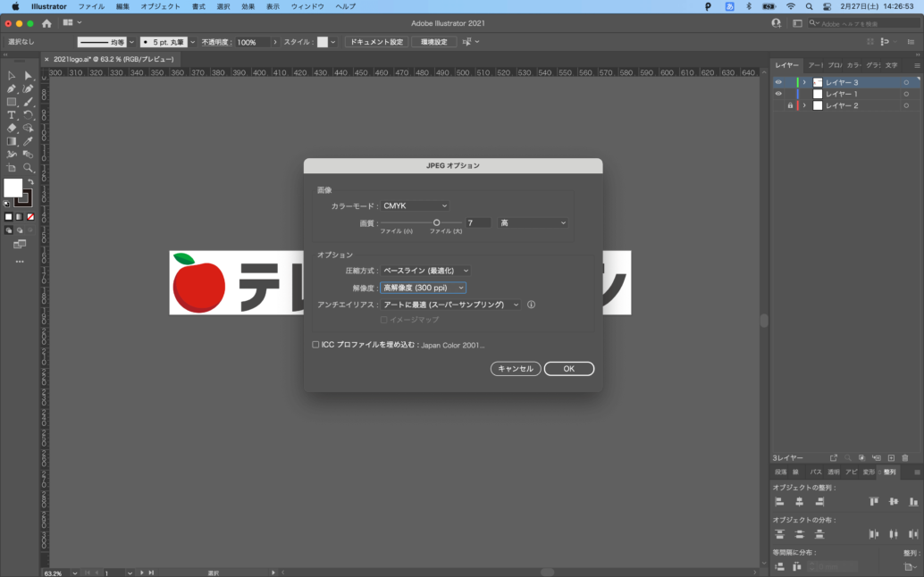Open ファイル menu
This screenshot has height=577, width=924.
point(91,6)
